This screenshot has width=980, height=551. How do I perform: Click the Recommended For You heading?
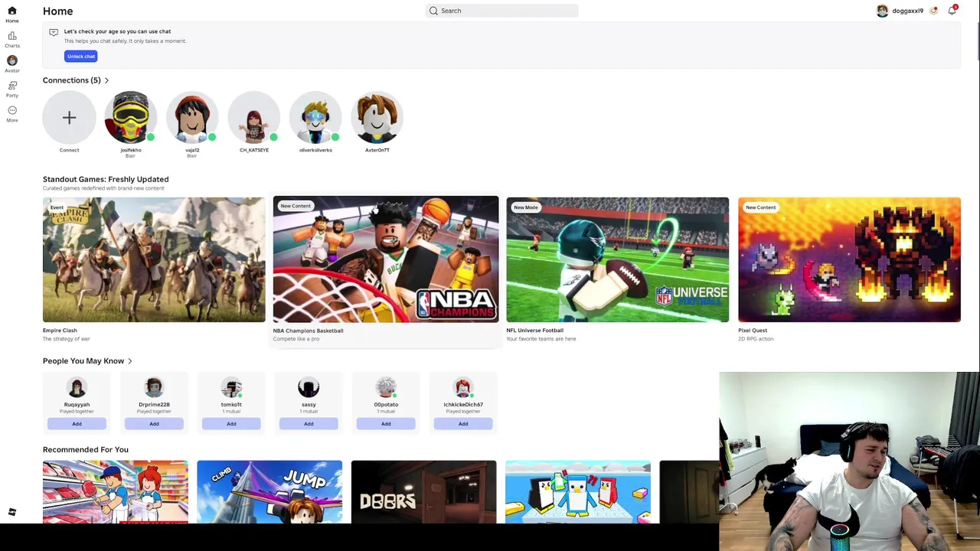click(x=86, y=450)
